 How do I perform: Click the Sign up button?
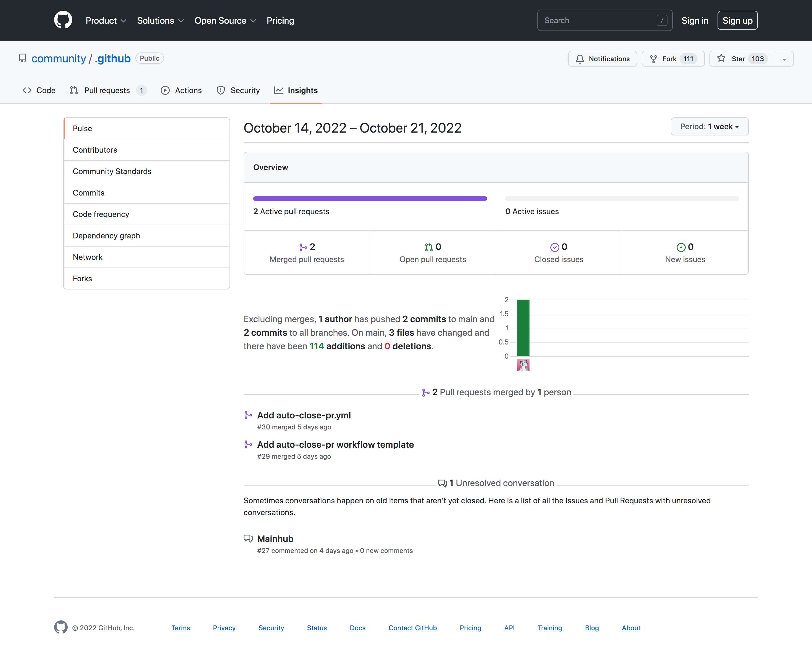(737, 21)
